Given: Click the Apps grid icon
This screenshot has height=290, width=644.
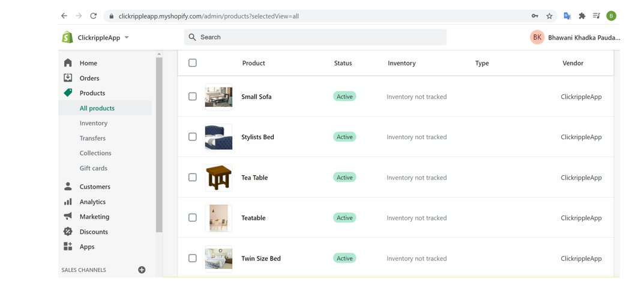Looking at the screenshot, I should click(68, 247).
